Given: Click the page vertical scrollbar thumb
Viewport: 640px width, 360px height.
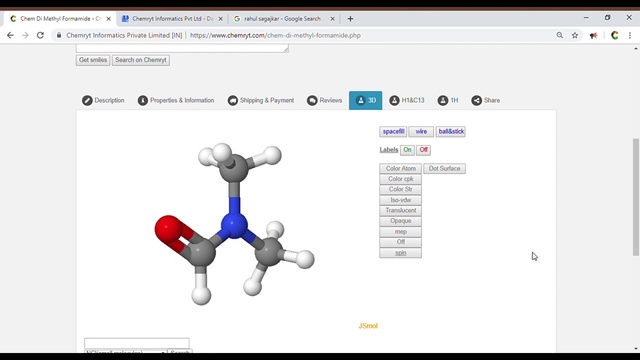Looking at the screenshot, I should (x=636, y=197).
